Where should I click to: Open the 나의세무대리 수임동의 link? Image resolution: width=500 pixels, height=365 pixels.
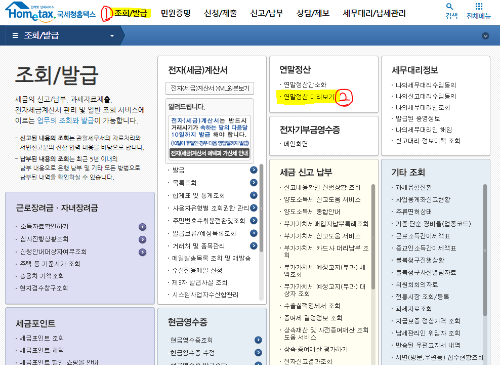(x=426, y=85)
